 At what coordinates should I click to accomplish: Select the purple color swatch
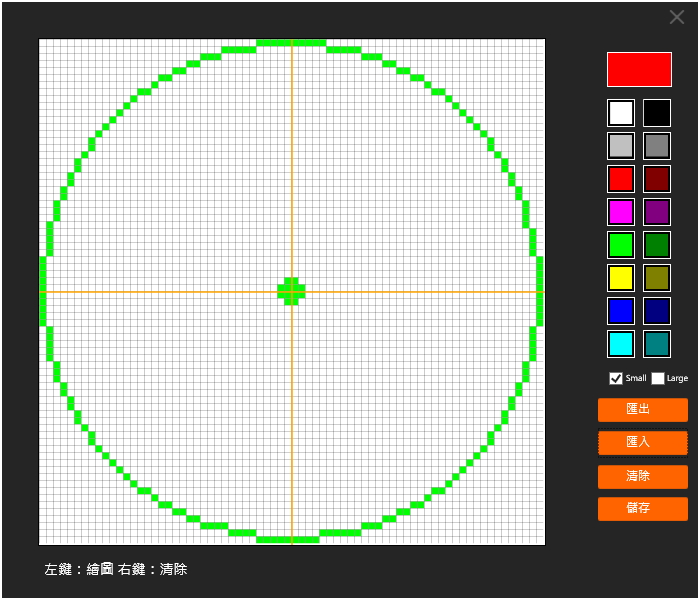(657, 212)
